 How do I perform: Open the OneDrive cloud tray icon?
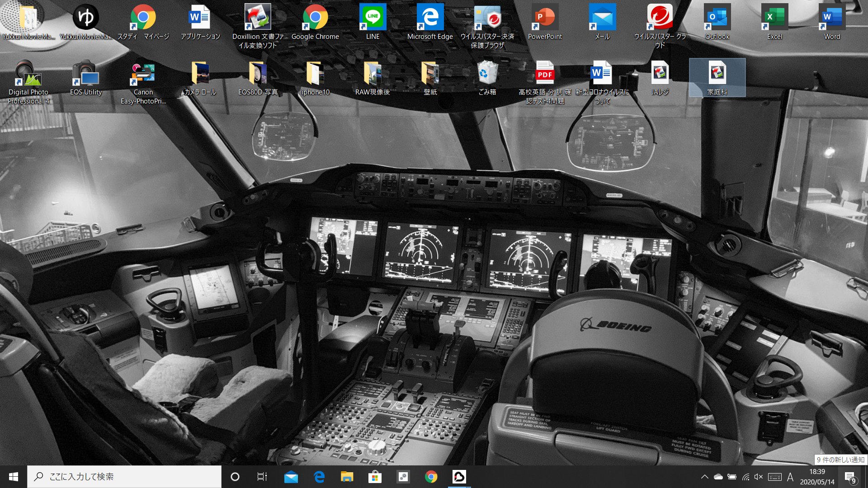pos(718,477)
